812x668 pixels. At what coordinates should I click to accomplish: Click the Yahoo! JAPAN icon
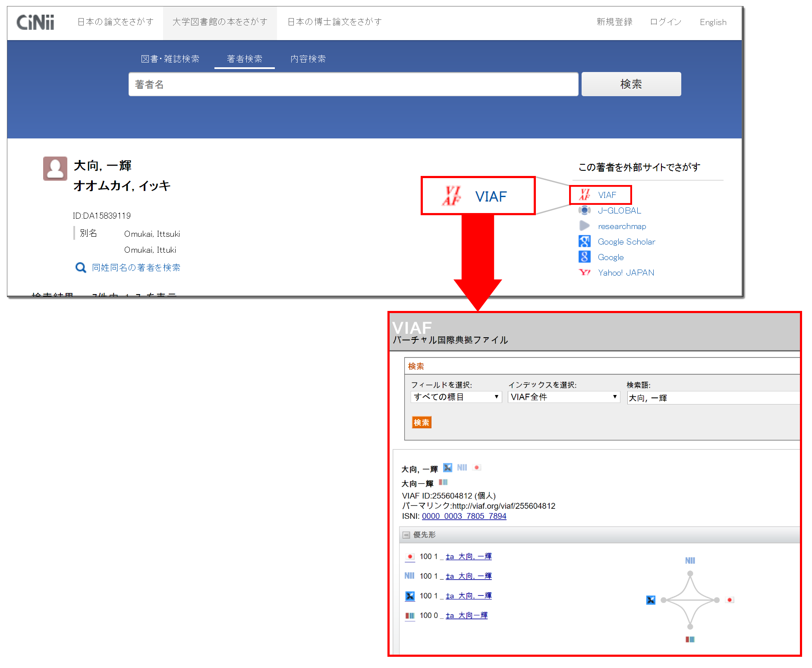coord(585,273)
